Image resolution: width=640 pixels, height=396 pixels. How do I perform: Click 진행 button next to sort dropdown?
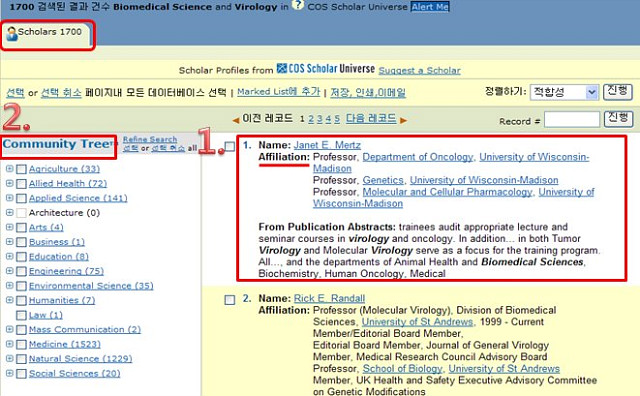(x=618, y=92)
